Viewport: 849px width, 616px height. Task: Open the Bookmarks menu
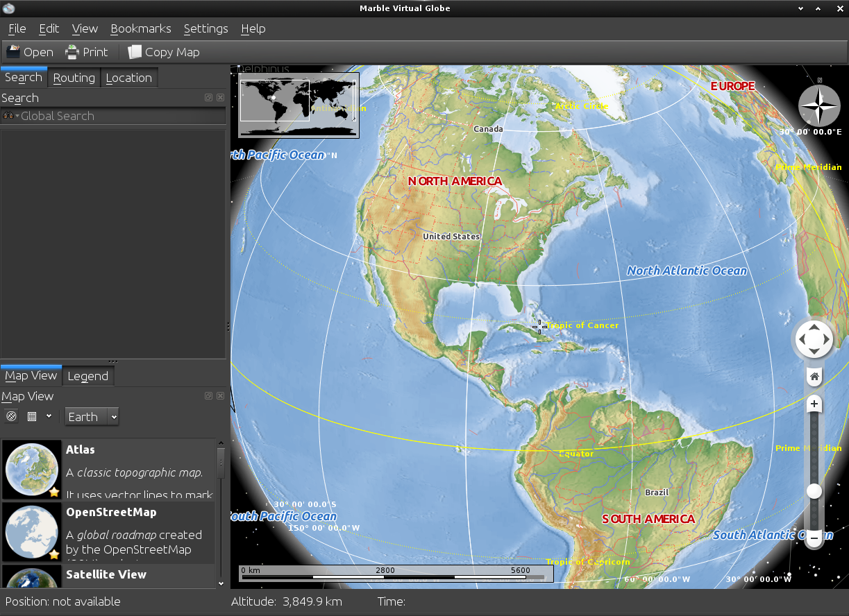141,28
